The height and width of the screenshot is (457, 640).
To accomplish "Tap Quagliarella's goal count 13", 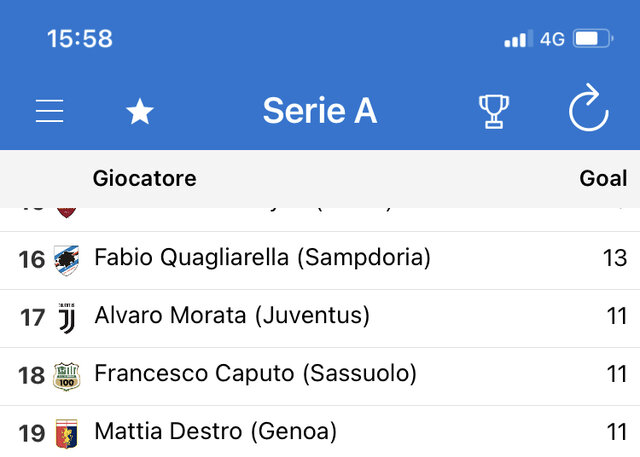I will coord(615,258).
